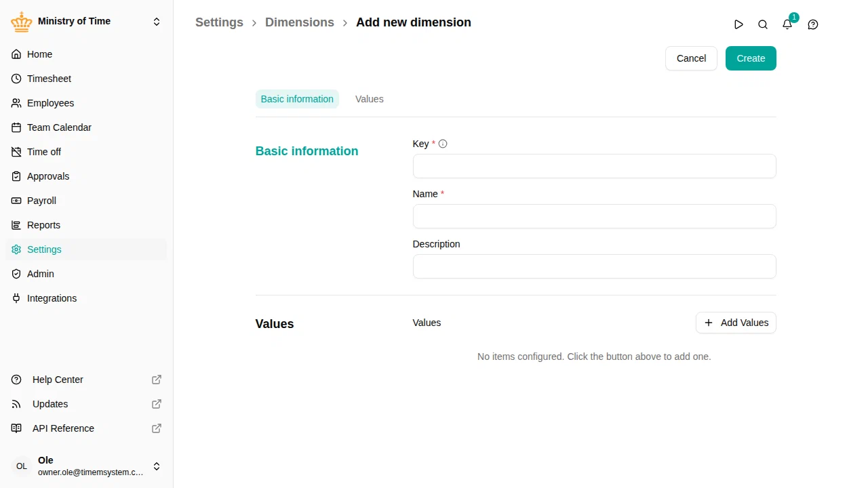The height and width of the screenshot is (488, 868).
Task: Open notifications bell icon
Action: pos(787,24)
